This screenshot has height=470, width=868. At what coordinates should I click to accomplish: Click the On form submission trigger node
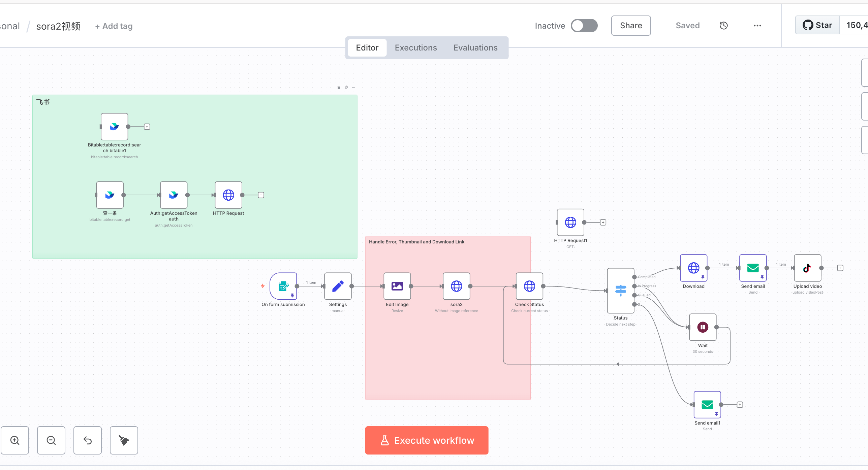[283, 286]
